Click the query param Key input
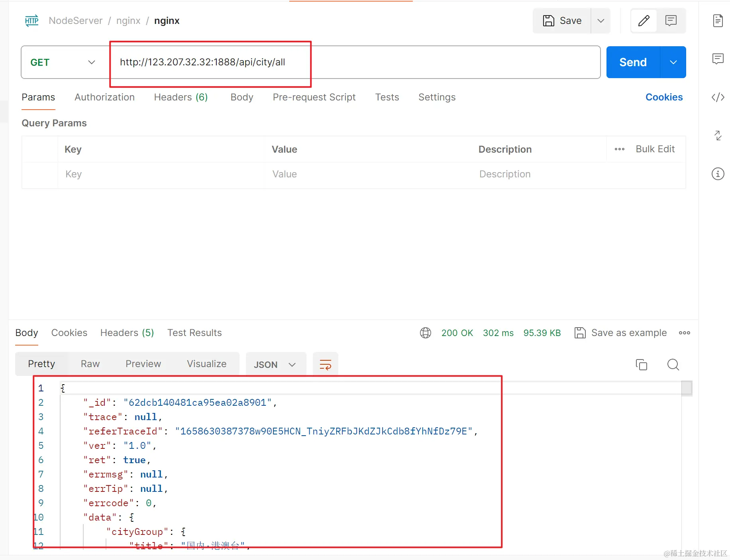Screen dimensions: 730x560 point(161,174)
